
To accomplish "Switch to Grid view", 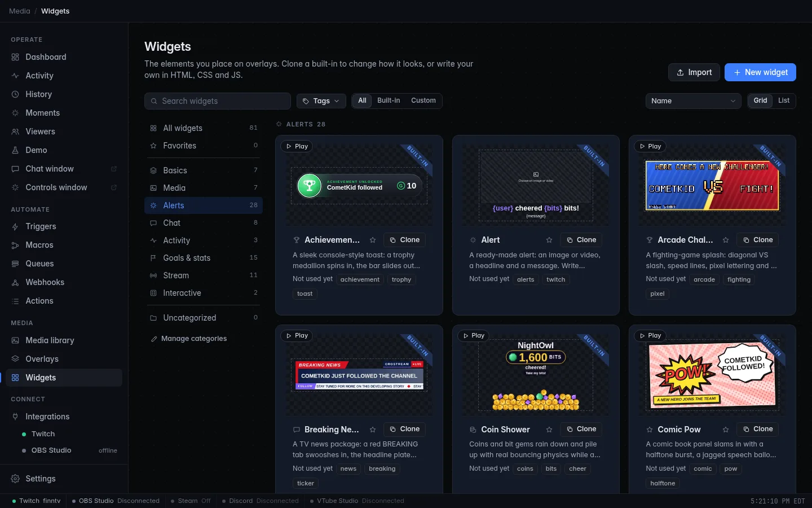I will click(x=760, y=100).
